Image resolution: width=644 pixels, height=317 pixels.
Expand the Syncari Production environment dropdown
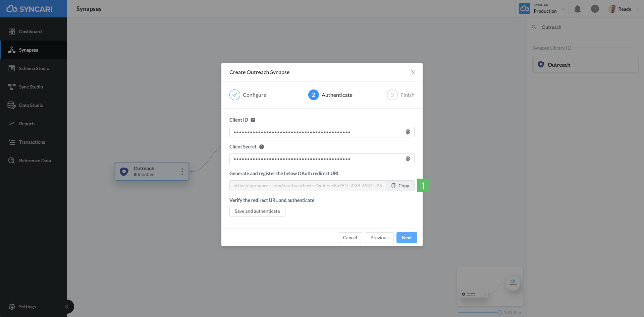(563, 9)
